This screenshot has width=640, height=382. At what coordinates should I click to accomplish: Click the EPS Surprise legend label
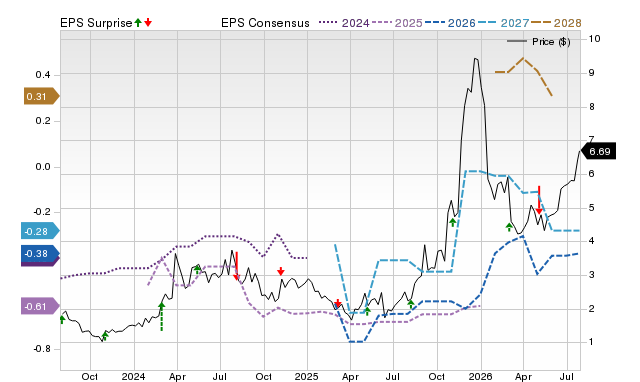pos(96,23)
